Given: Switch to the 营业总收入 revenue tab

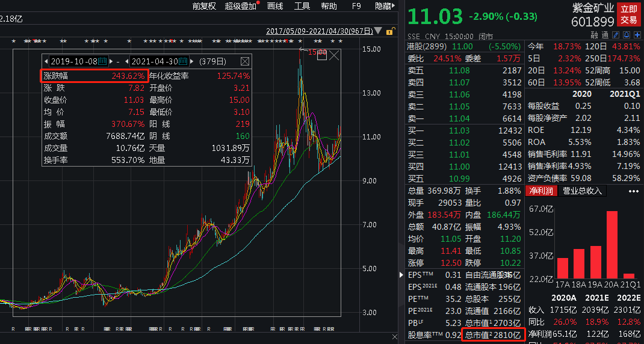Looking at the screenshot, I should 582,191.
